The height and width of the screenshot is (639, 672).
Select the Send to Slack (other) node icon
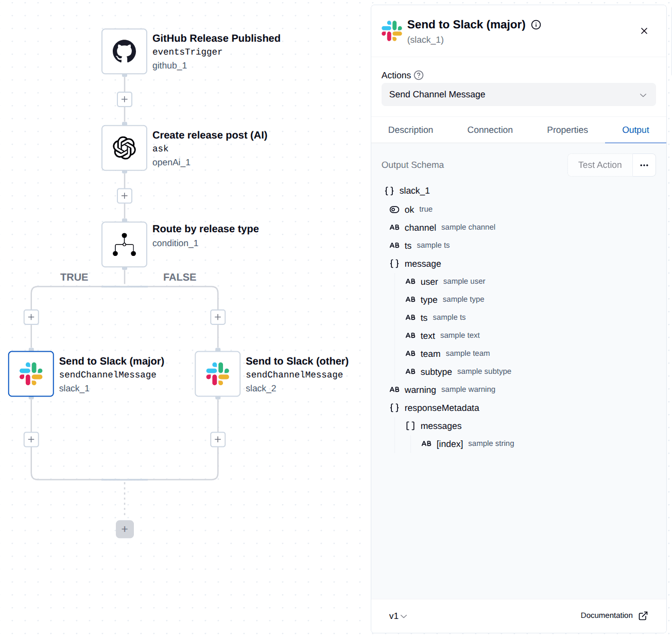[x=218, y=374]
